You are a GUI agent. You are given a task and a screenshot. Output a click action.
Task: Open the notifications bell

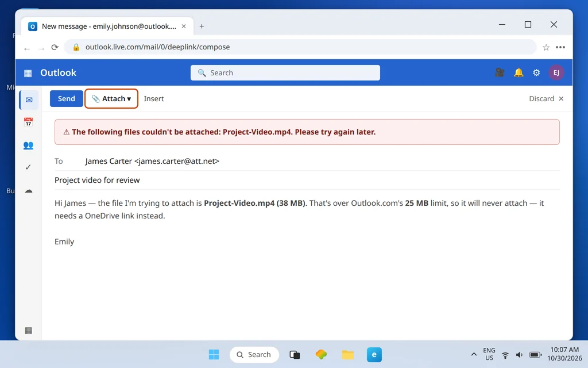click(519, 72)
